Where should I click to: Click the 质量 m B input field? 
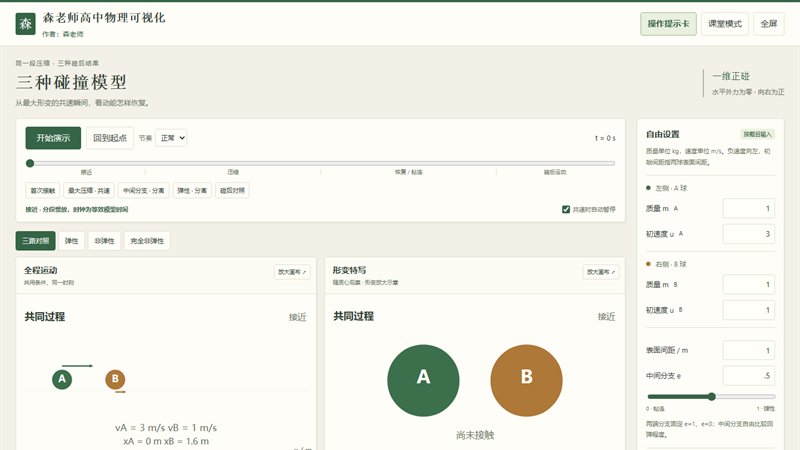pyautogui.click(x=748, y=284)
